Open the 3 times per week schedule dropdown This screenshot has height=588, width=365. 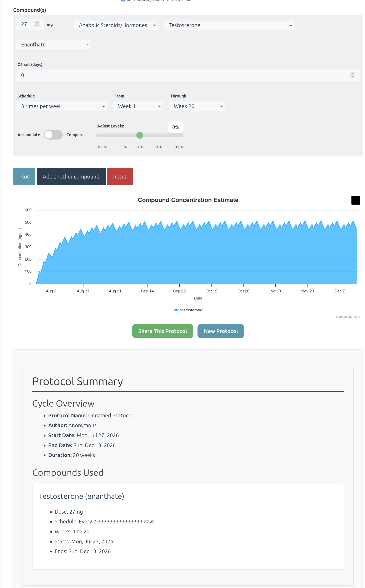tap(61, 106)
